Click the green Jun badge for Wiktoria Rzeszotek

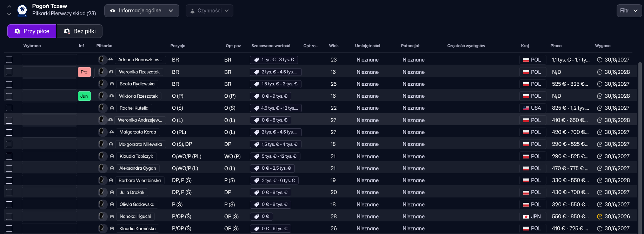click(x=84, y=96)
